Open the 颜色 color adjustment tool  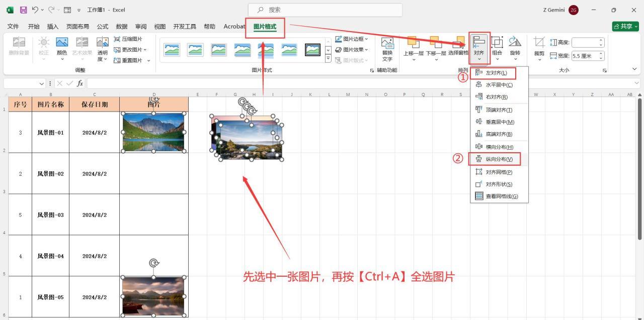tap(62, 48)
